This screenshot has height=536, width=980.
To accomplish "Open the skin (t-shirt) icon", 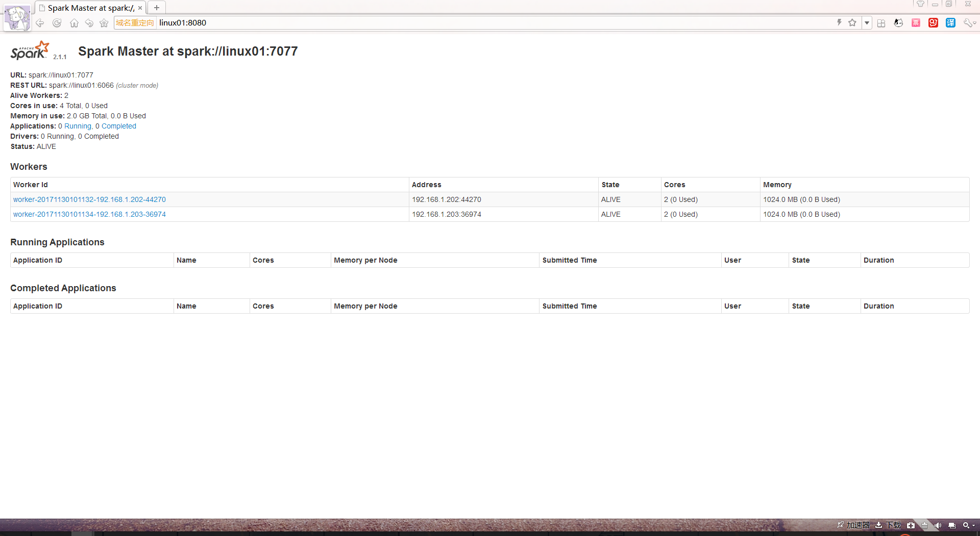I will 920,4.
